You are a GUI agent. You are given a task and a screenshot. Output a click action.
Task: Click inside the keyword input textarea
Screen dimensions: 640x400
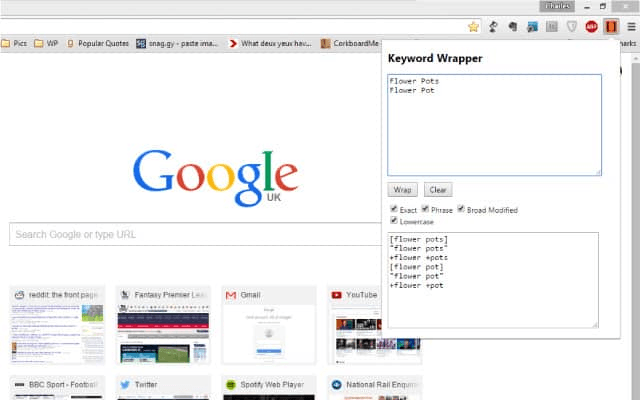pyautogui.click(x=494, y=125)
